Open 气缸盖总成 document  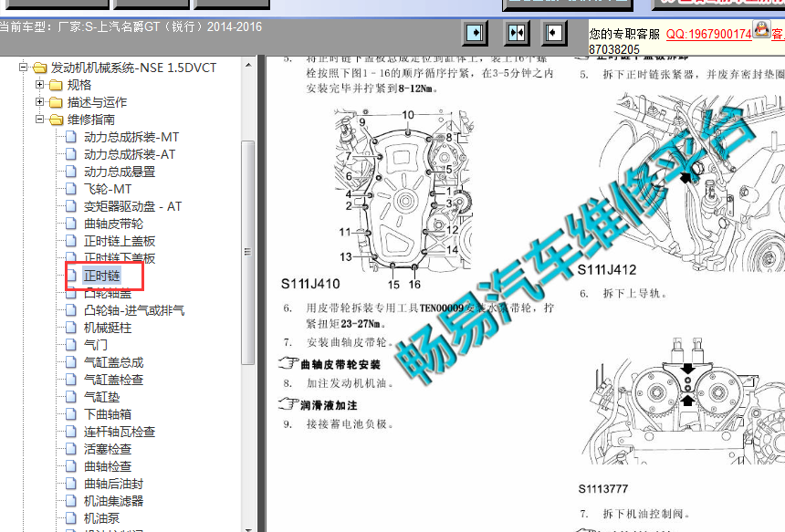(114, 362)
